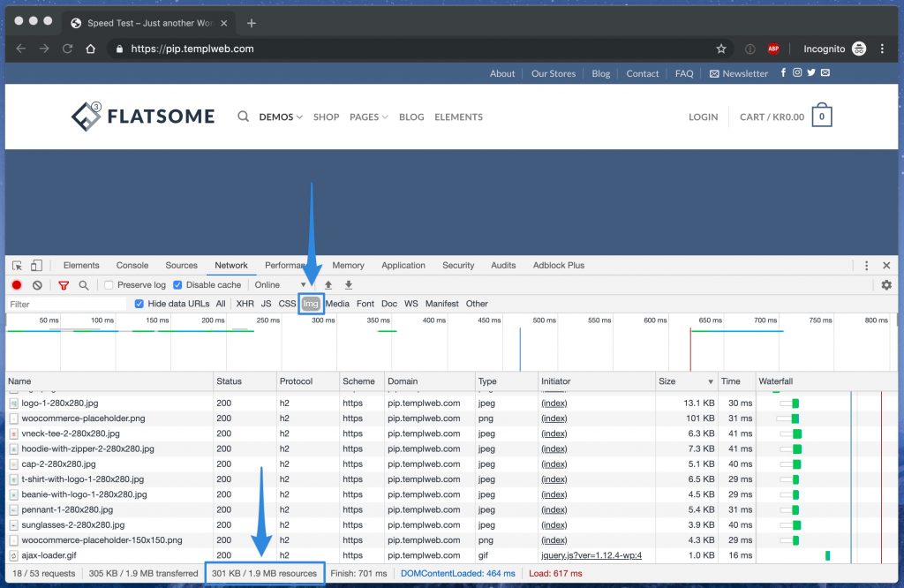Screen dimensions: 904x588
Task: Open the Audits tab
Action: (503, 265)
